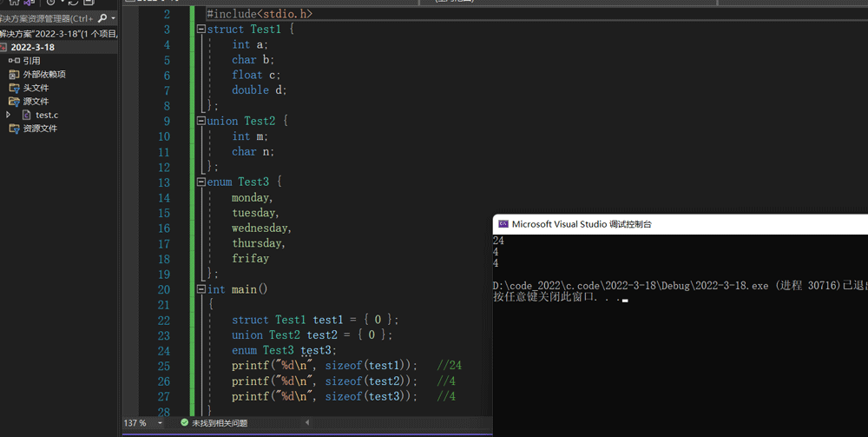Image resolution: width=868 pixels, height=437 pixels.
Task: Select the 头文件 tree item label
Action: [36, 88]
